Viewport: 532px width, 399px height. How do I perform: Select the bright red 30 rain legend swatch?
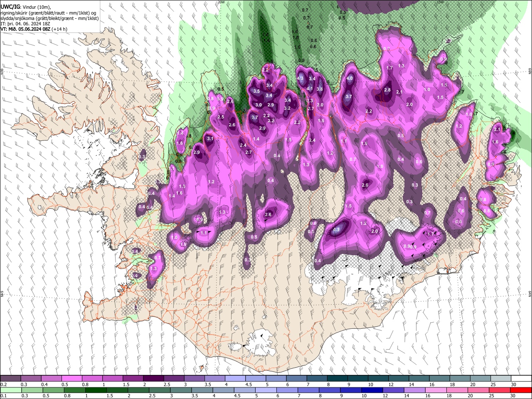point(521,390)
